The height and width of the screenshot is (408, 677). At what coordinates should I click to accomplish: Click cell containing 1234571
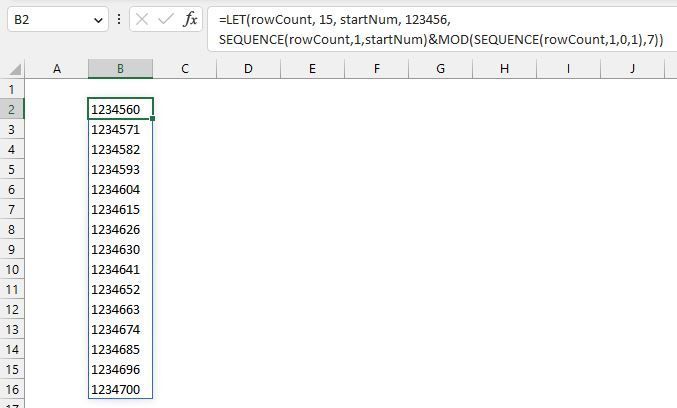click(120, 130)
